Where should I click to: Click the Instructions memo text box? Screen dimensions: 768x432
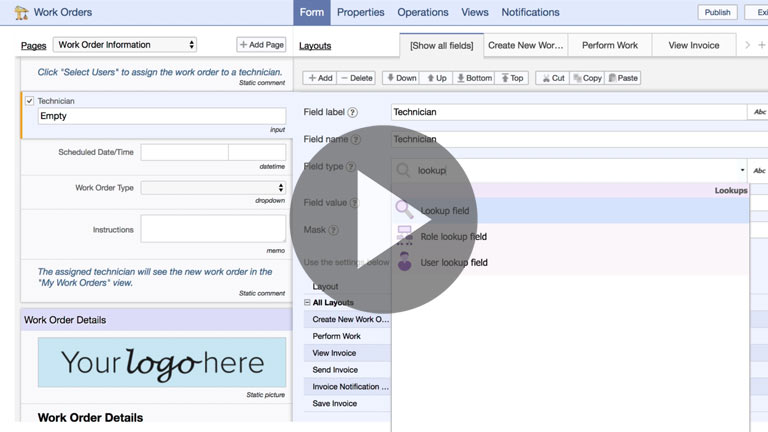[x=213, y=229]
